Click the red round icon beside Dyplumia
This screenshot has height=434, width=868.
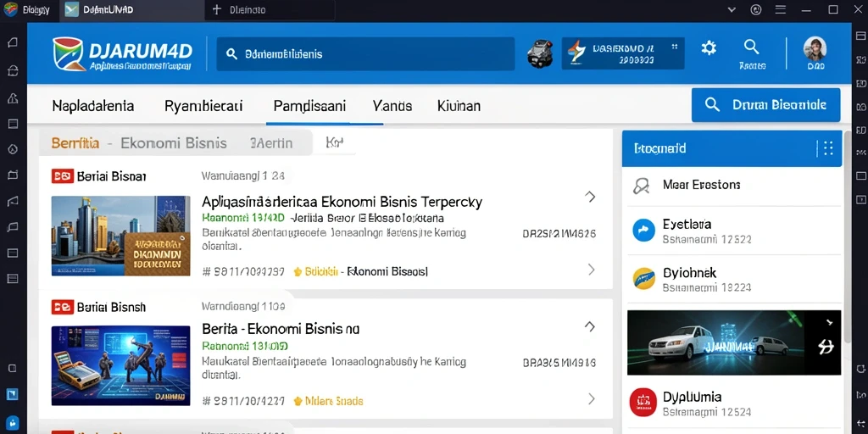point(644,403)
